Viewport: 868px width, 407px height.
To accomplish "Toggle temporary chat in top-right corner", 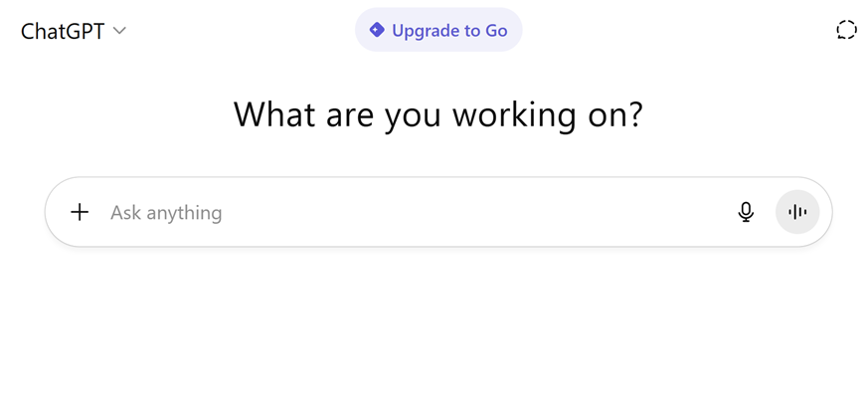I will (x=846, y=30).
